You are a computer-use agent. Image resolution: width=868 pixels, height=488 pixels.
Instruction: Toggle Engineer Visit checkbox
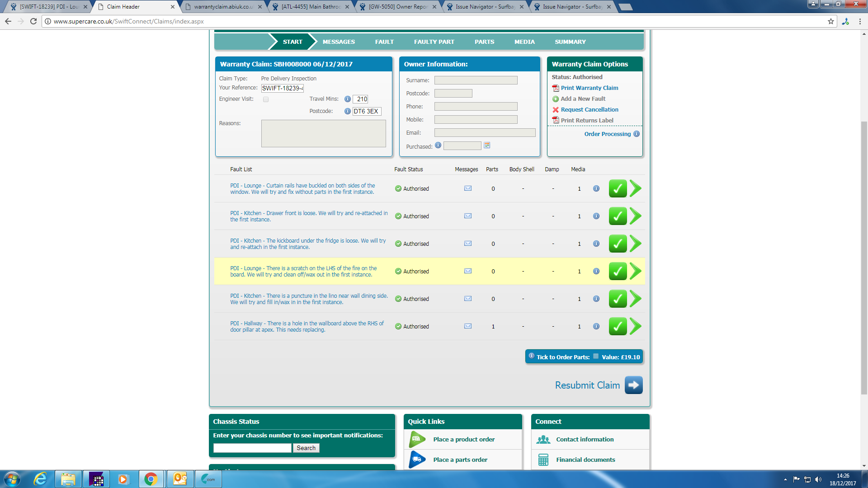[266, 99]
